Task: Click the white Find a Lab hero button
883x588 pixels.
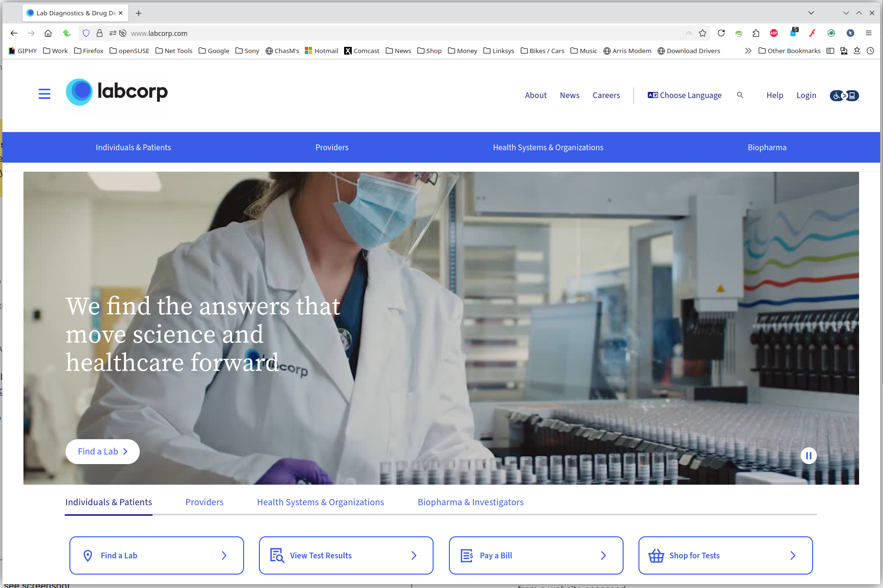Action: [102, 452]
